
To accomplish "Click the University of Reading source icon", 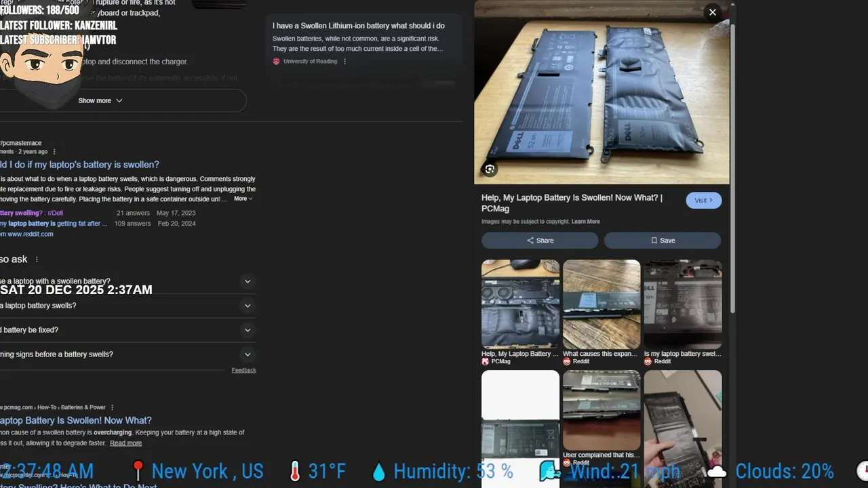I will coord(276,61).
